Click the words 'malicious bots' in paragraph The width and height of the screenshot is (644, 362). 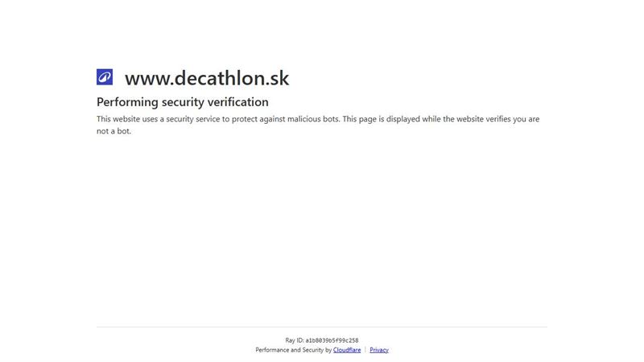[x=313, y=119]
